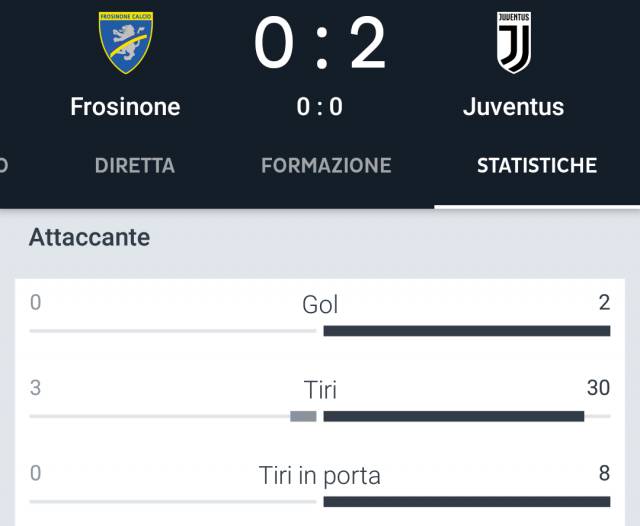The width and height of the screenshot is (640, 526).
Task: Click the Juventus Tiri in porta bar
Action: [x=467, y=502]
